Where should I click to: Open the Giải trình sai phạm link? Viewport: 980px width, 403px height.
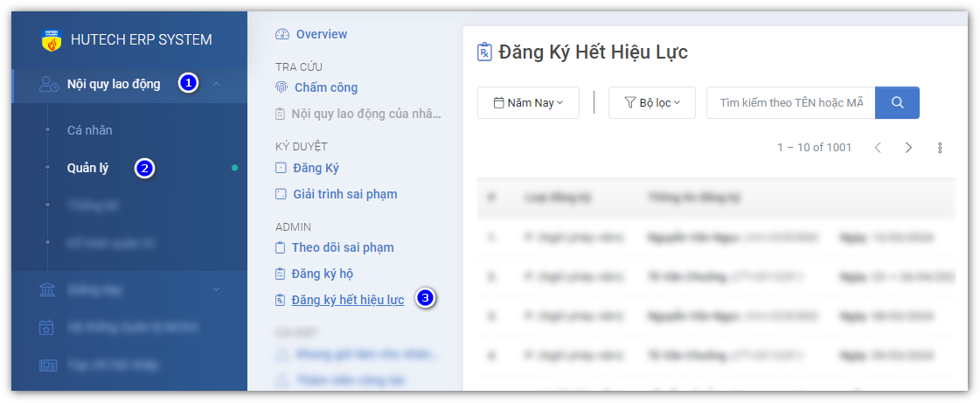(x=344, y=194)
